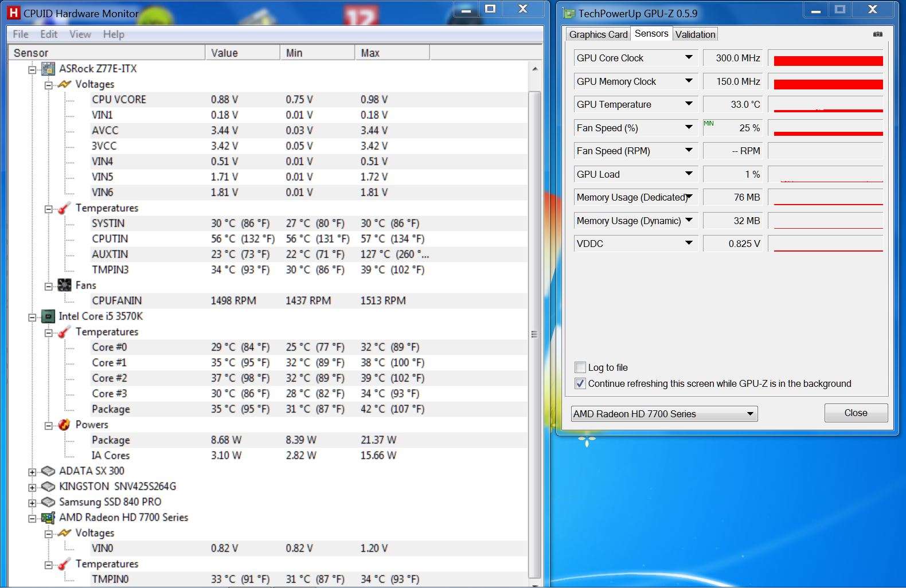
Task: Open the GPU Temperature sensor dropdown
Action: tap(689, 104)
